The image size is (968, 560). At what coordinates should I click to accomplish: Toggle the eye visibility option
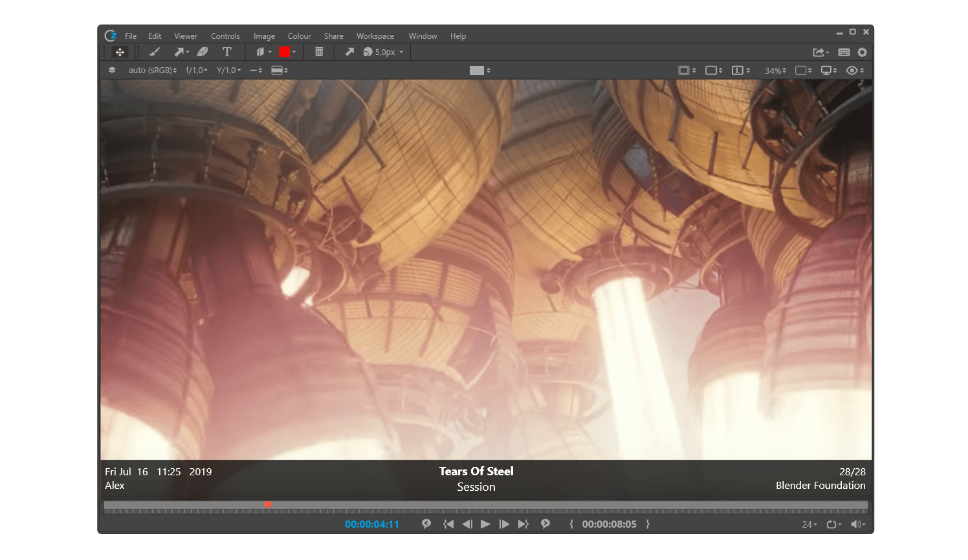pos(852,70)
